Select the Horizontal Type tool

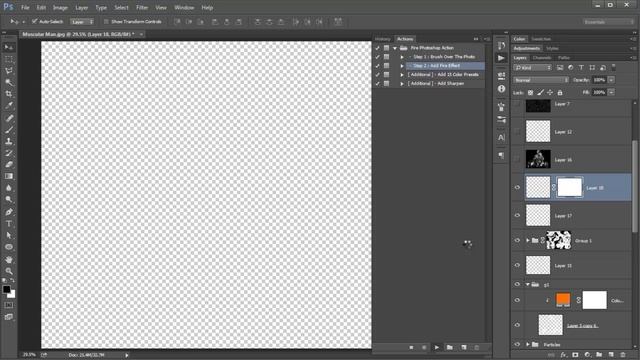tap(9, 224)
